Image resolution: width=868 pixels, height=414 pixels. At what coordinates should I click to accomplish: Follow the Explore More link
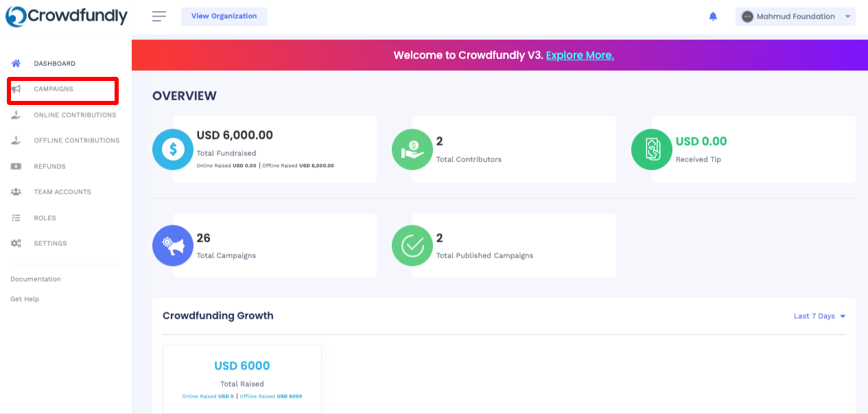(x=580, y=55)
